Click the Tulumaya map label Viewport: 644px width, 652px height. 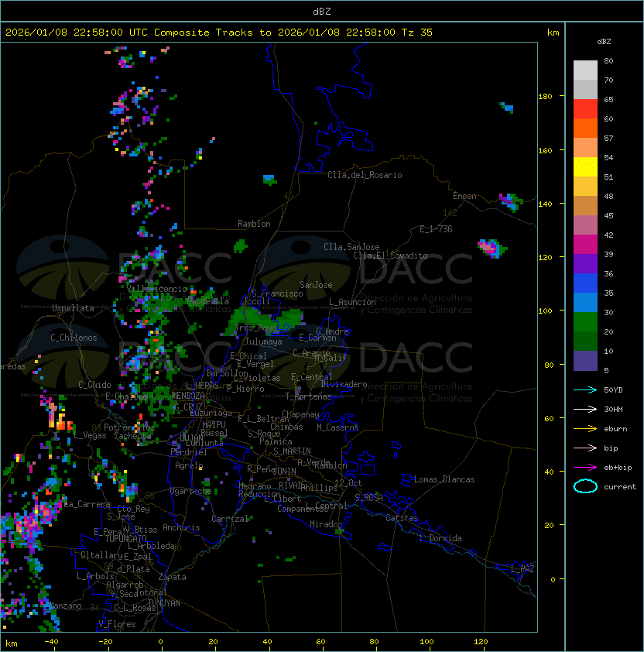point(264,341)
